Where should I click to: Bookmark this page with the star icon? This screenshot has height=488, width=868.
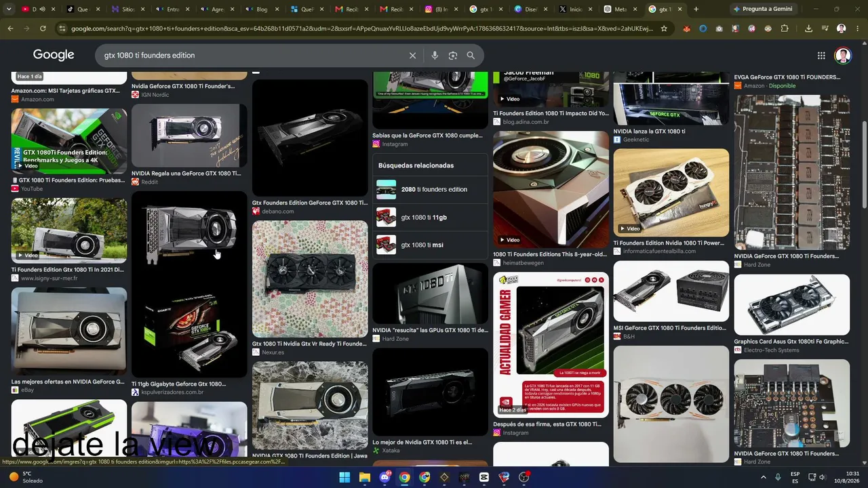664,28
